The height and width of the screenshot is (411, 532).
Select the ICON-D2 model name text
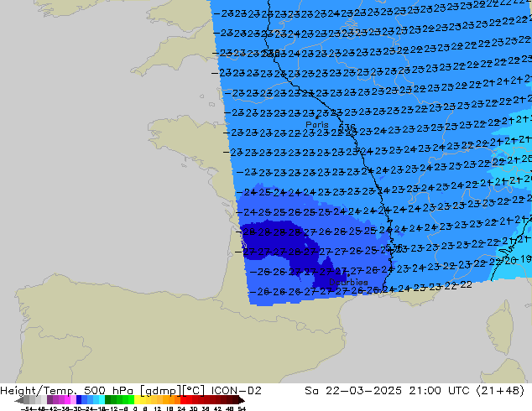click(236, 391)
